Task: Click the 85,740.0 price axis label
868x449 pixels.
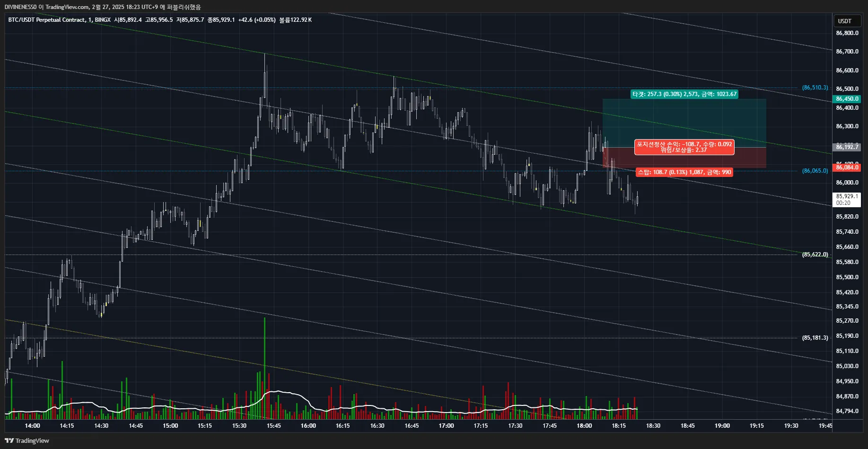Action: pos(847,232)
